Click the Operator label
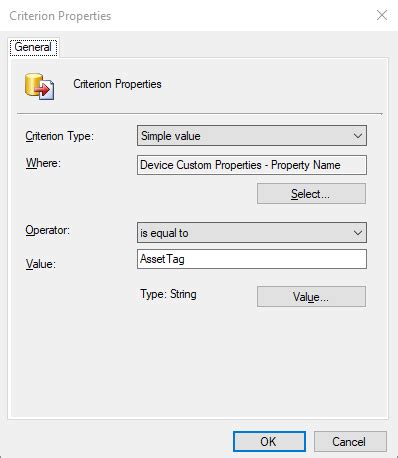This screenshot has width=398, height=458. click(x=48, y=230)
